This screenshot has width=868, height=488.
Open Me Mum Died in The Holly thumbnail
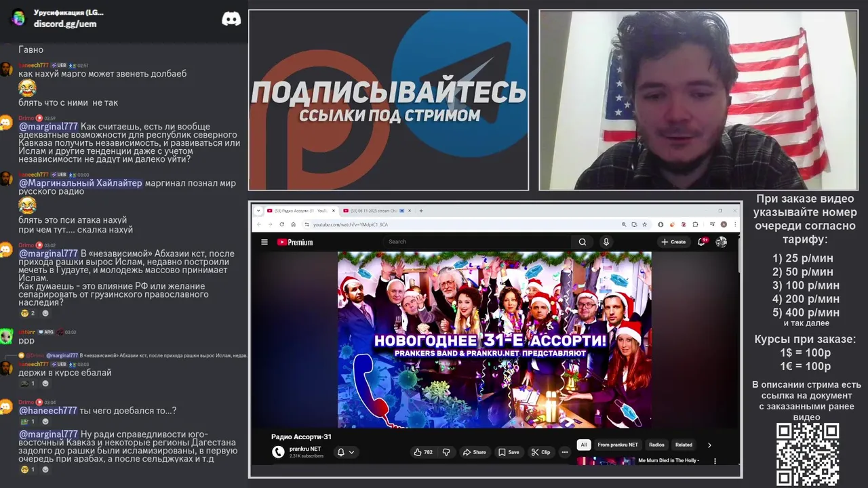click(605, 461)
